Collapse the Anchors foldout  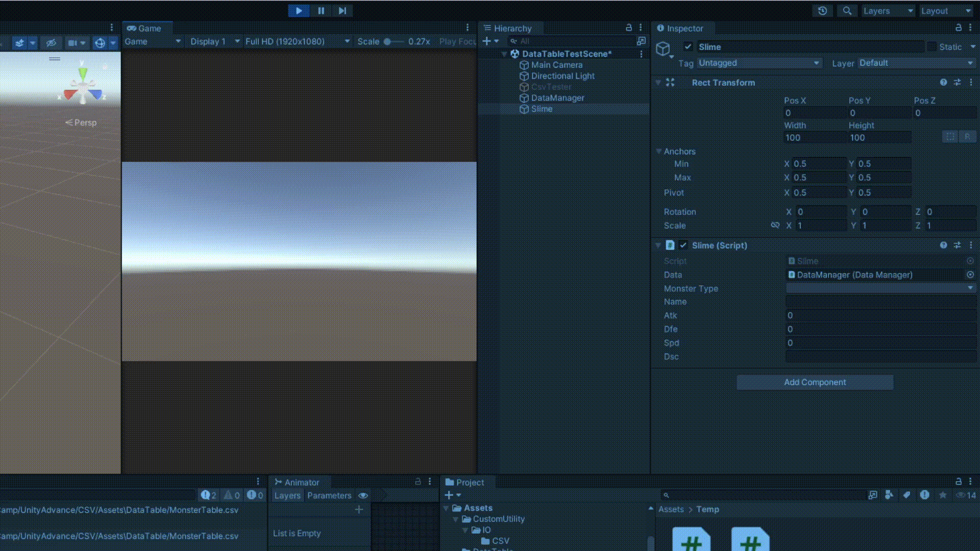tap(659, 152)
